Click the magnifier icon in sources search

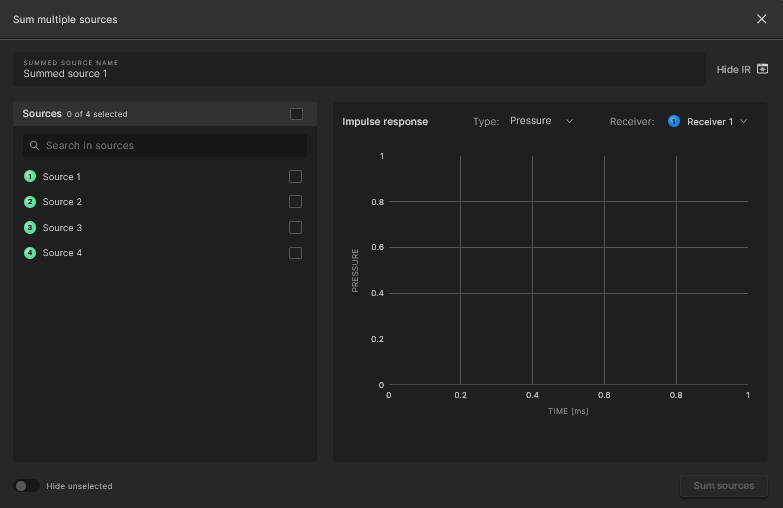[x=35, y=146]
